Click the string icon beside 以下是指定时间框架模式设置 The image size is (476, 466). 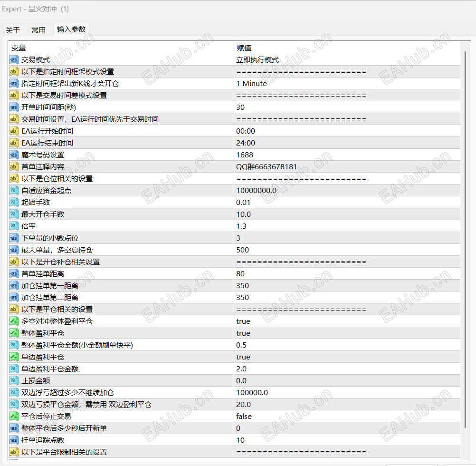pyautogui.click(x=14, y=72)
